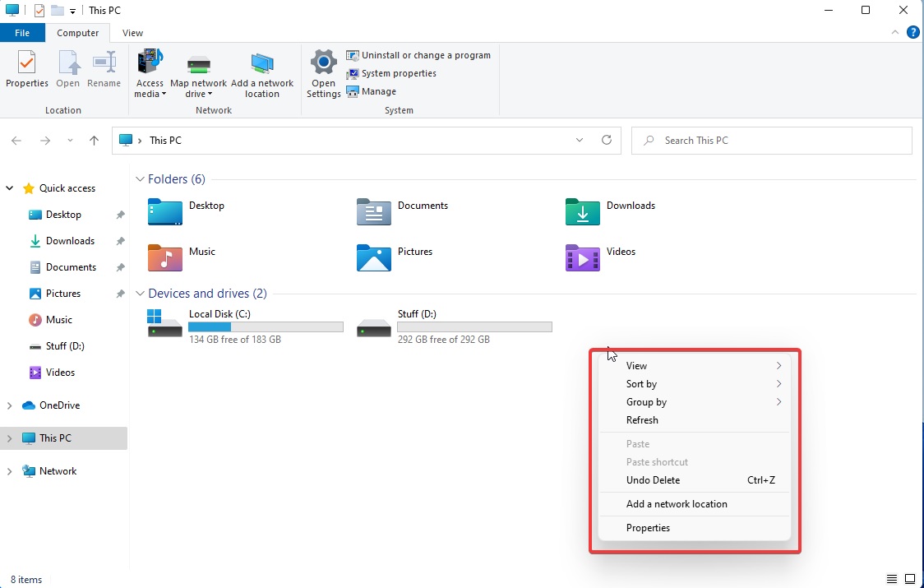
Task: Click the Stuff (D:) usage bar
Action: point(475,326)
